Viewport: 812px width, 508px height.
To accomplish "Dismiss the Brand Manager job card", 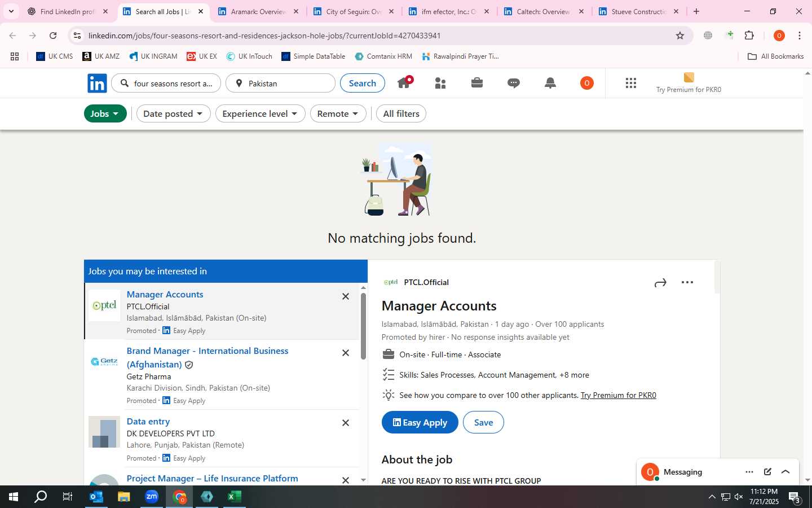I will coord(346,353).
